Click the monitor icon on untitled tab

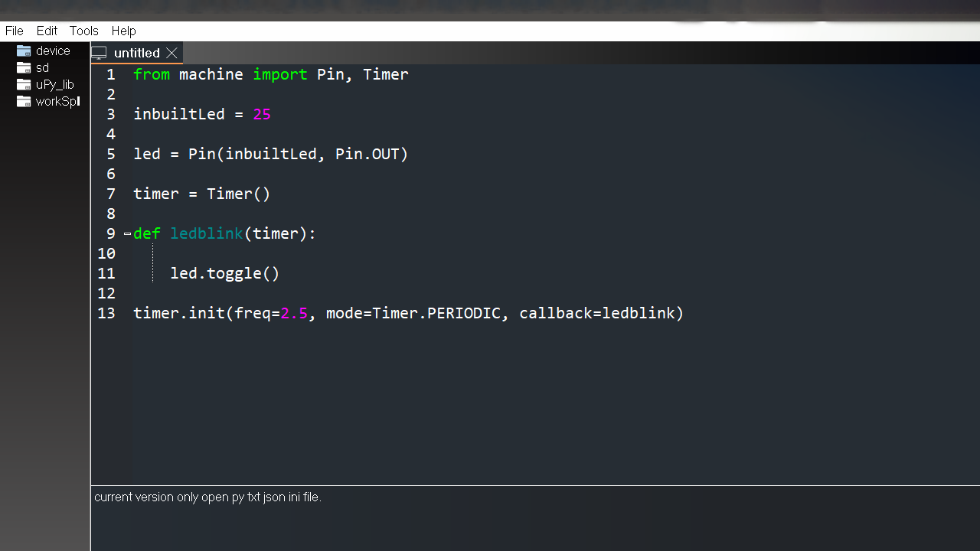coord(100,53)
